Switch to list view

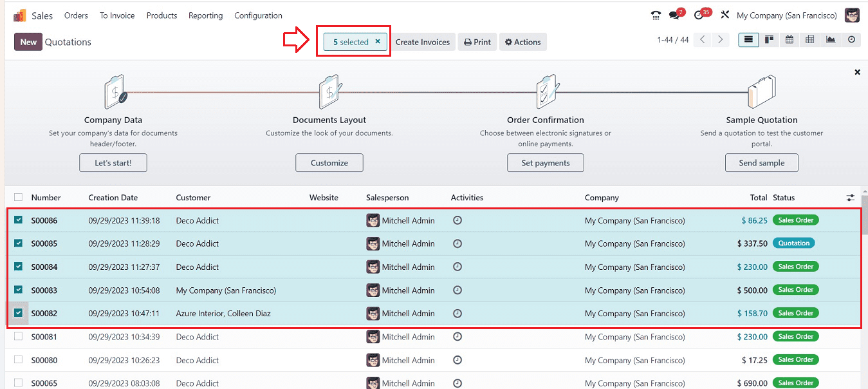click(748, 40)
